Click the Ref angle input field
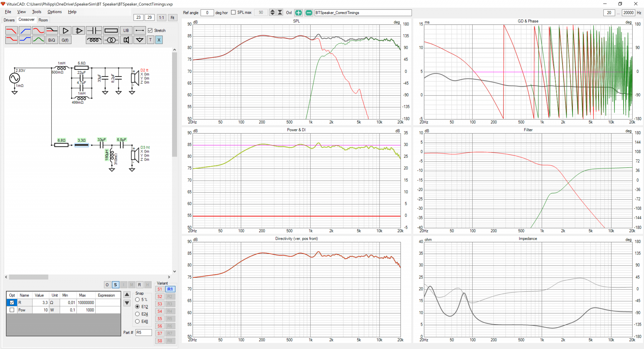Image resolution: width=644 pixels, height=349 pixels. point(207,13)
